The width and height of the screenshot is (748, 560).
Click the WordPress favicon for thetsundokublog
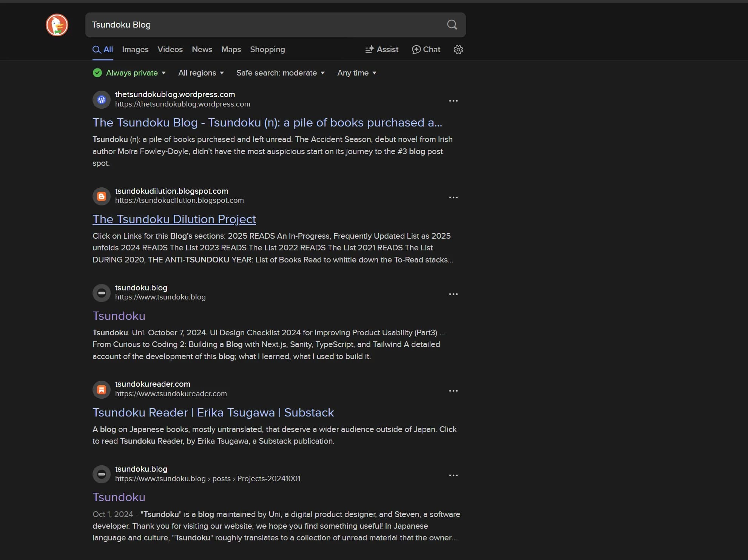pos(102,100)
